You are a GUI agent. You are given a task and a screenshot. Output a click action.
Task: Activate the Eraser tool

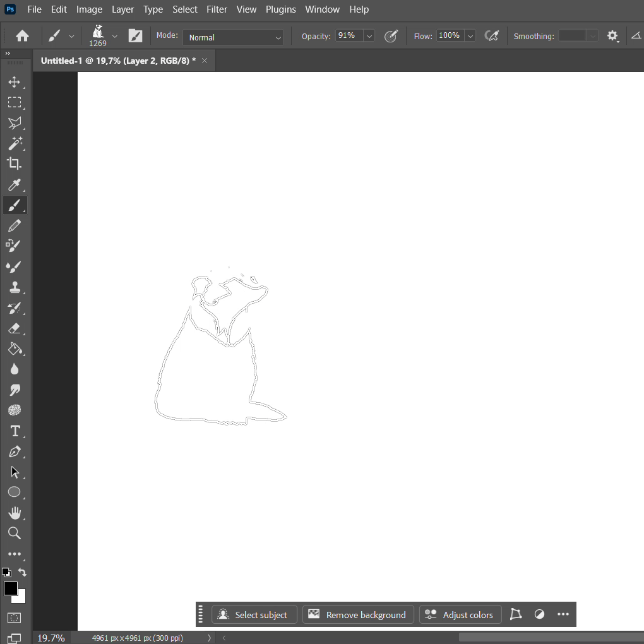coord(14,328)
